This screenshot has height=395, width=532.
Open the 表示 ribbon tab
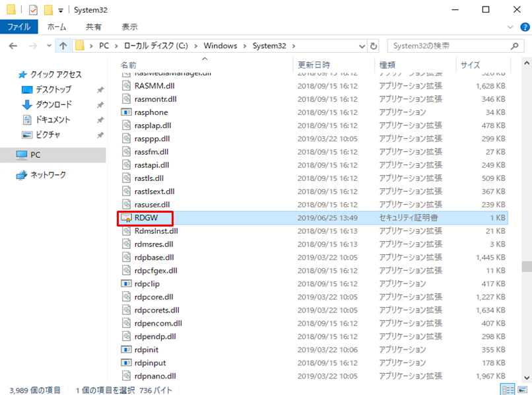[x=129, y=27]
